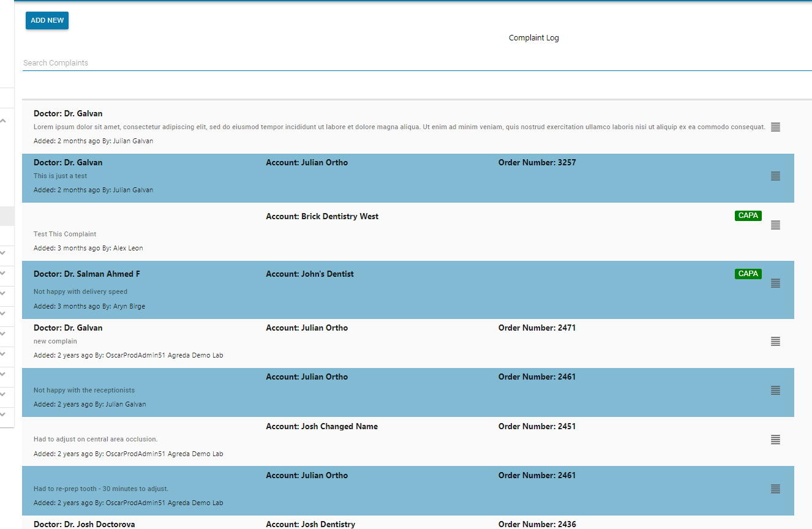812x529 pixels.
Task: Open menu icon for re-prep tooth complaint
Action: click(x=775, y=489)
